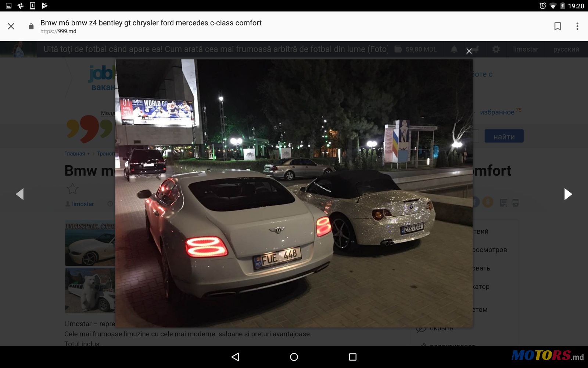Open the limostar account menu
This screenshot has width=588, height=368.
point(526,49)
